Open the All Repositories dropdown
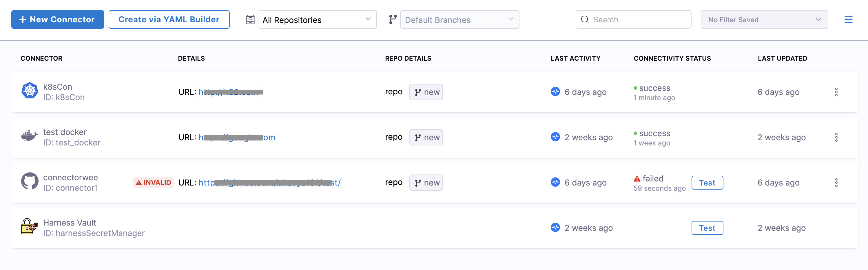The width and height of the screenshot is (868, 270). tap(317, 19)
